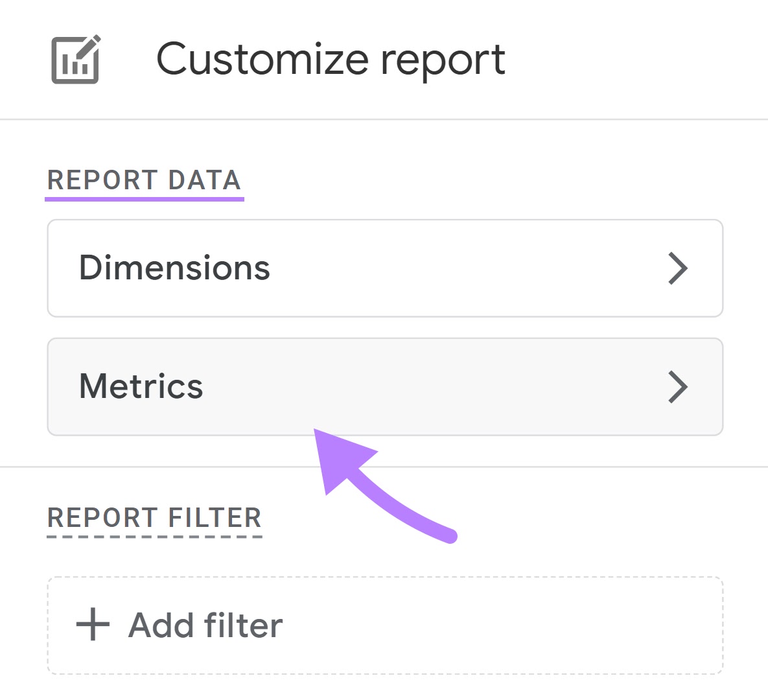The image size is (768, 700).
Task: Click the Dimensions label text
Action: coord(174,268)
